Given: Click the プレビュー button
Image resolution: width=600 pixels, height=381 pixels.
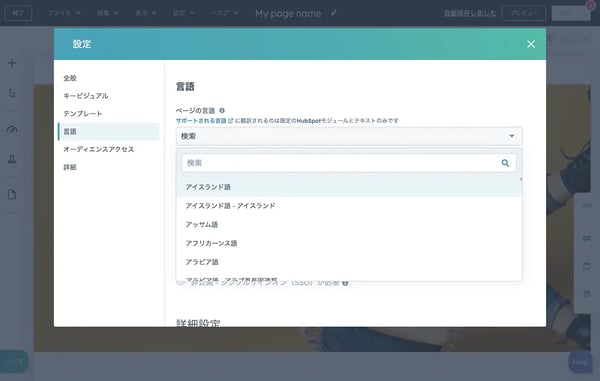Looking at the screenshot, I should (524, 13).
